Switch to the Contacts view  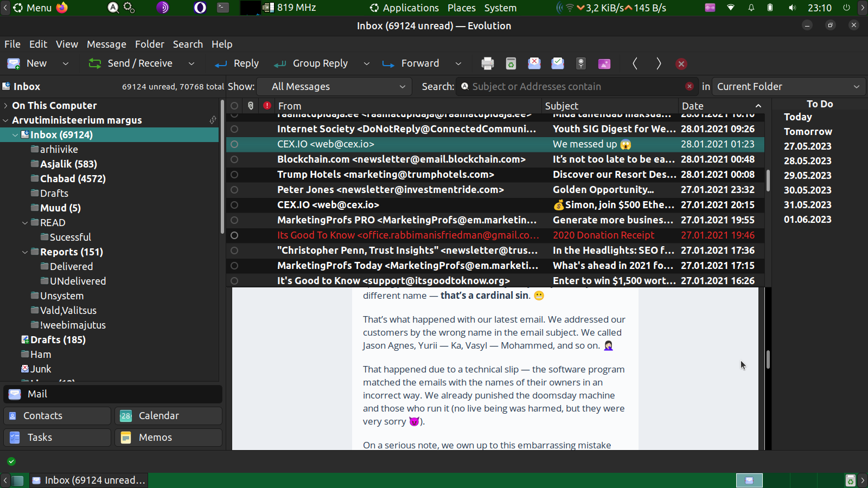[x=57, y=416]
